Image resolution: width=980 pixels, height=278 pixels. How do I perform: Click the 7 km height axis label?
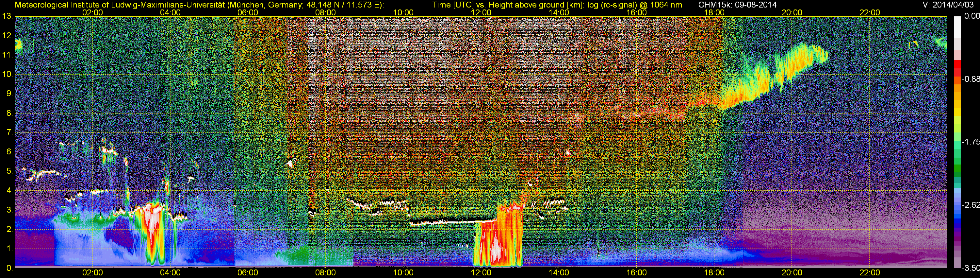pos(9,132)
